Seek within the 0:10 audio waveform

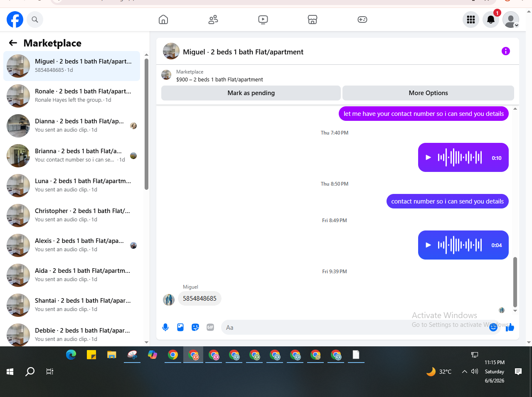click(x=460, y=157)
